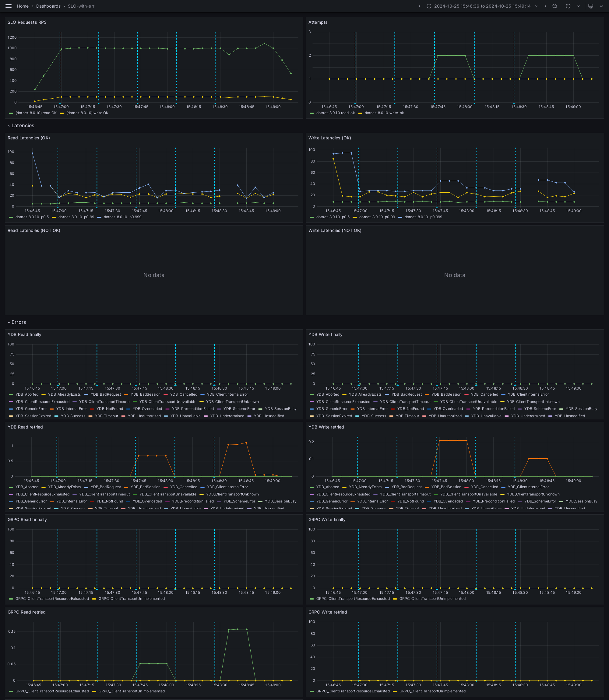Toggle YDB_SessionBusy in YDB Write finally legend
Image resolution: width=609 pixels, height=700 pixels.
pyautogui.click(x=582, y=409)
